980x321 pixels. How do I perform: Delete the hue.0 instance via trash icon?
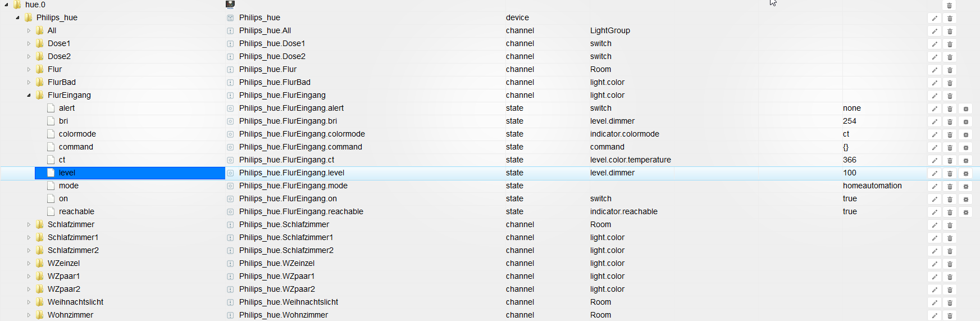[x=950, y=6]
